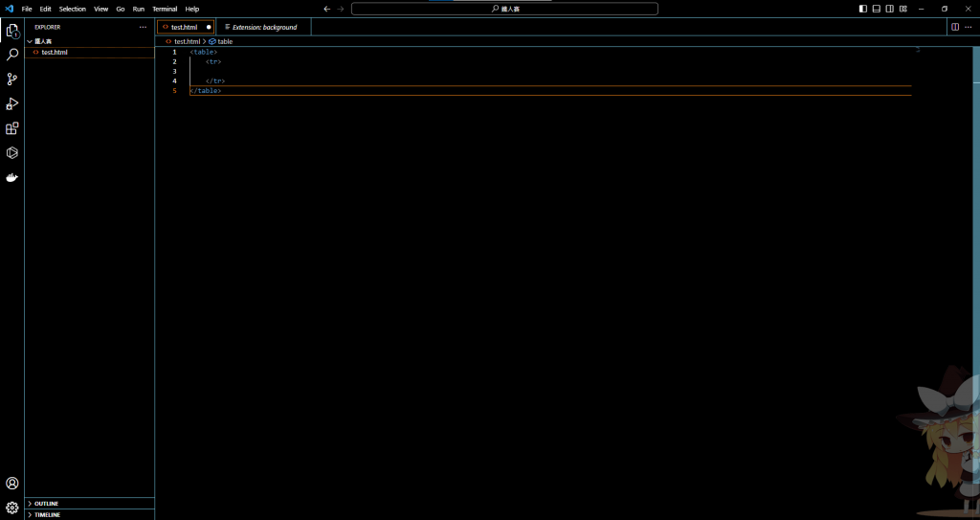Switch to the test.html editor tab
The height and width of the screenshot is (520, 980).
186,27
